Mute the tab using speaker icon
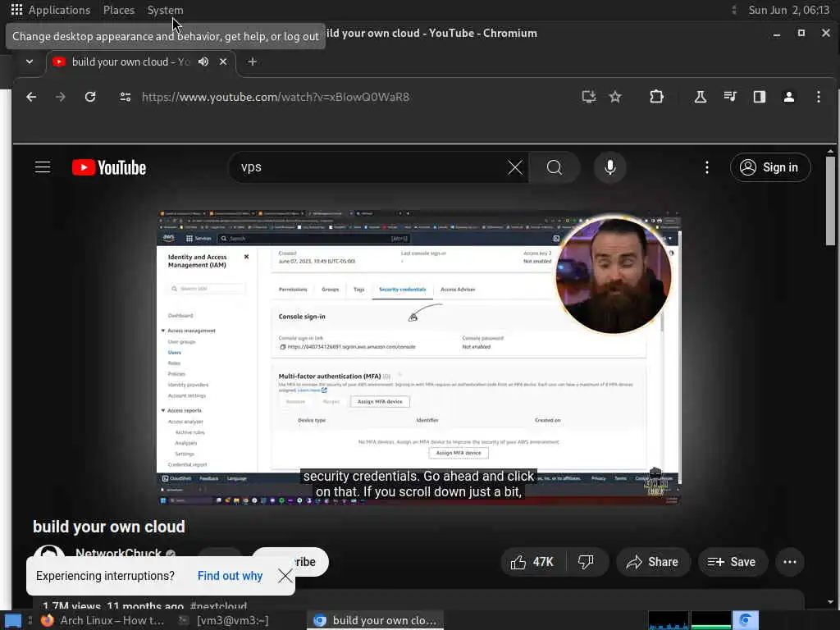840x630 pixels. point(203,62)
